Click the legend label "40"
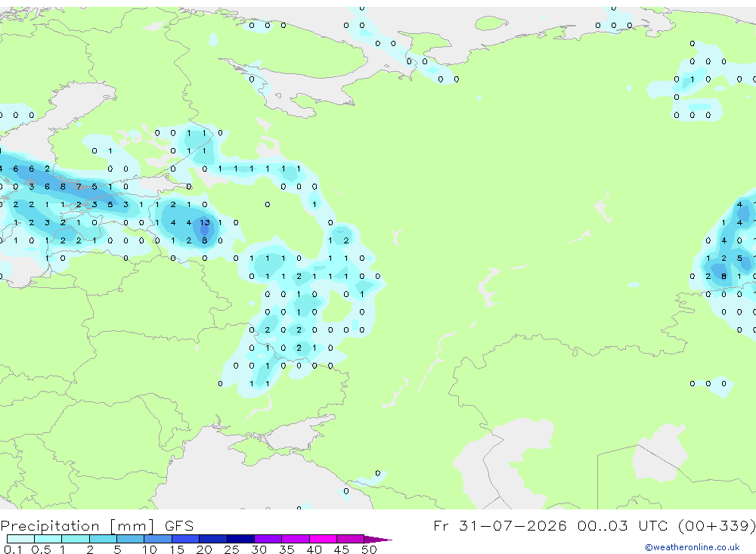 pos(314,549)
